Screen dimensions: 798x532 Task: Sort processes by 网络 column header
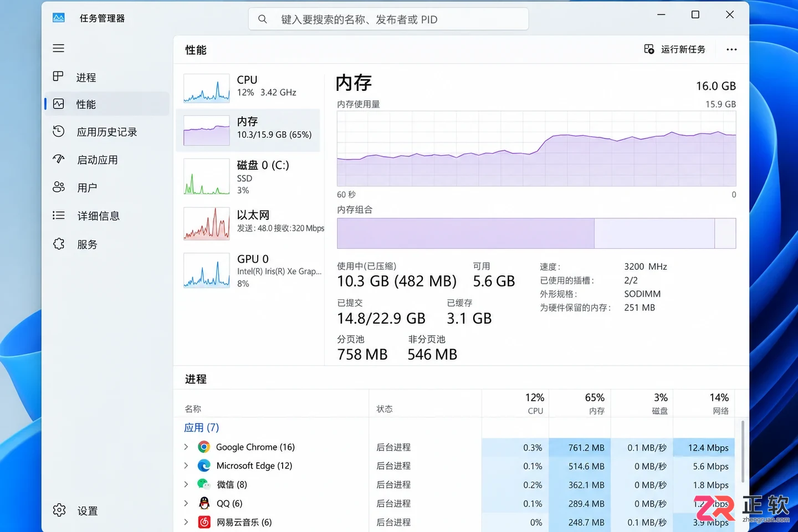pos(704,403)
